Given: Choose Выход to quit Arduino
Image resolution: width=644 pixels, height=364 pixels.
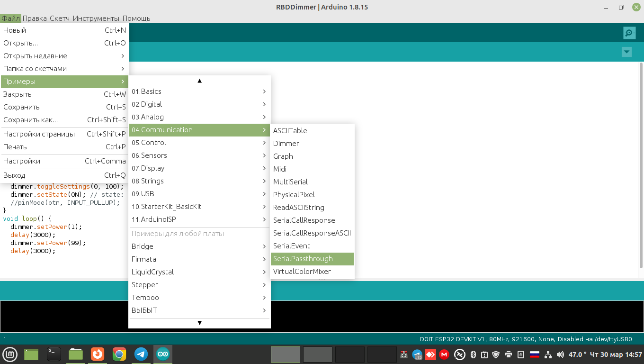Looking at the screenshot, I should pyautogui.click(x=64, y=175).
